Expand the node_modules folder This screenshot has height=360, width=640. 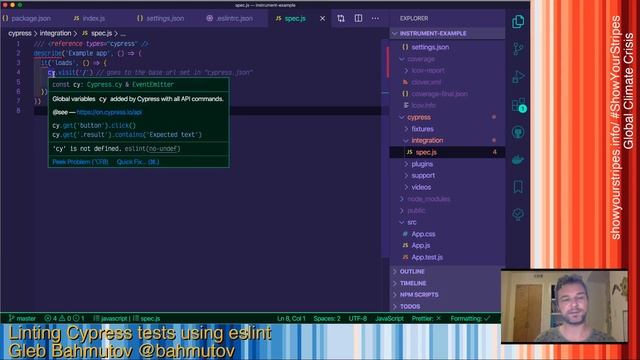click(x=429, y=199)
